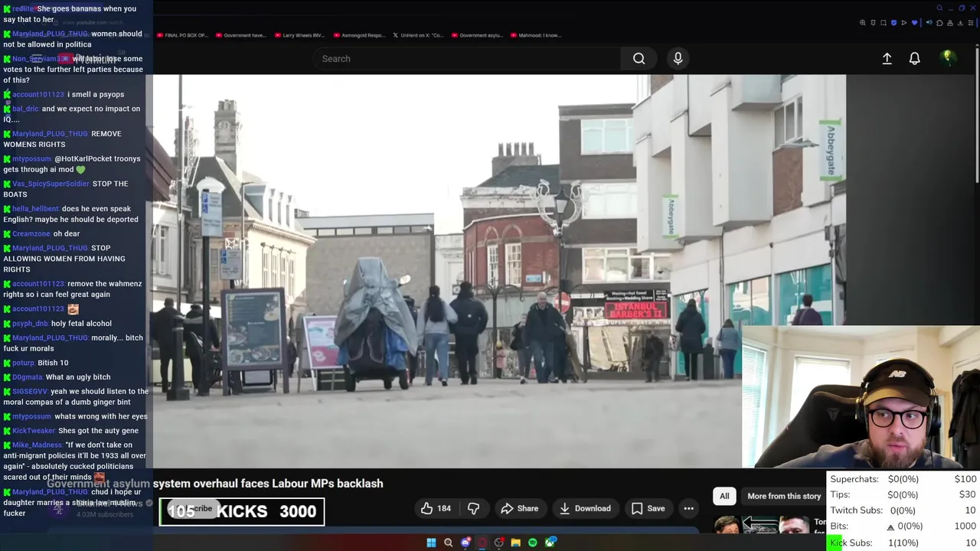Screen dimensions: 980x551
Task: Select the 'All' filter chip
Action: click(x=724, y=496)
